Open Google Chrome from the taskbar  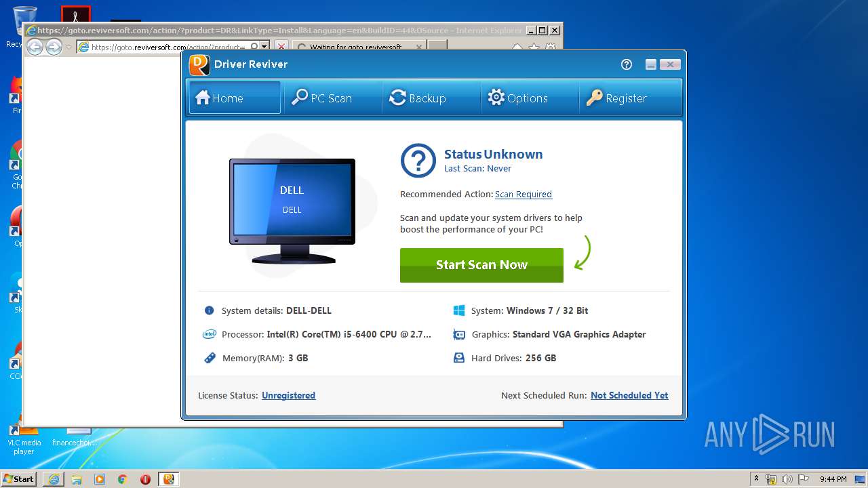pyautogui.click(x=123, y=479)
